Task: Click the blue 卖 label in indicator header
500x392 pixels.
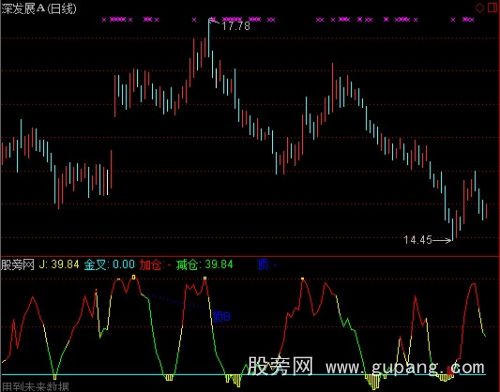Action: 263,265
